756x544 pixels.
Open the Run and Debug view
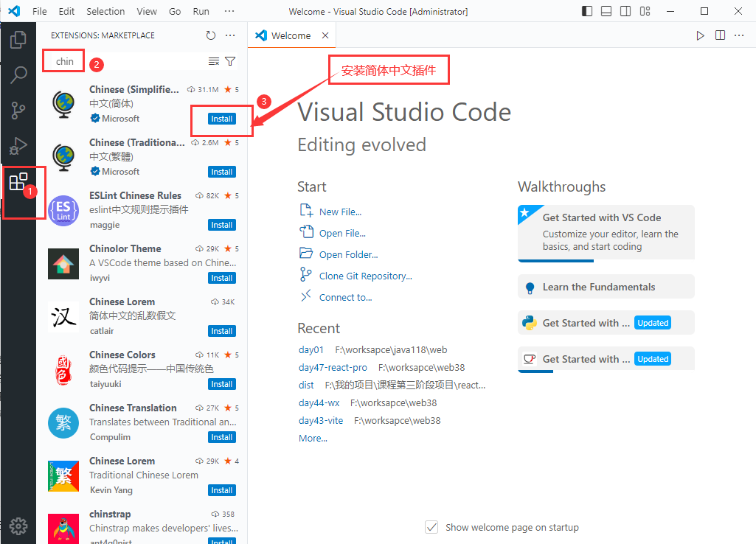point(18,146)
